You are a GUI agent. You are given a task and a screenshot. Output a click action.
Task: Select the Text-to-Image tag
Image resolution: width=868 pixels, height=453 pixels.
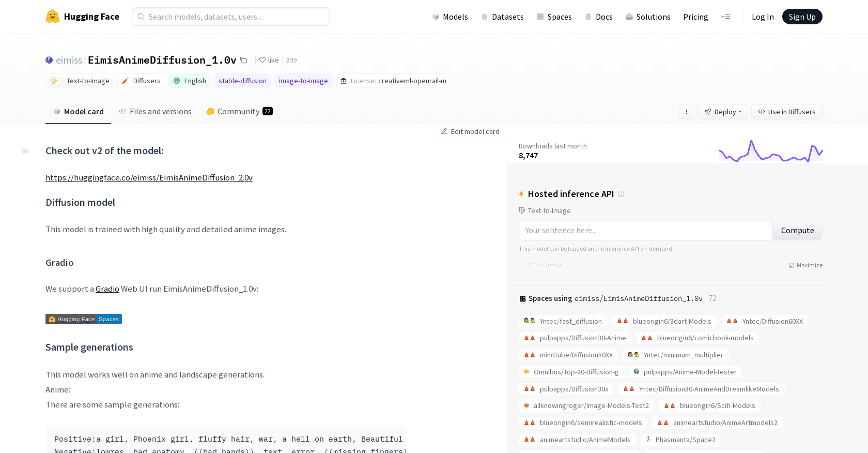80,81
